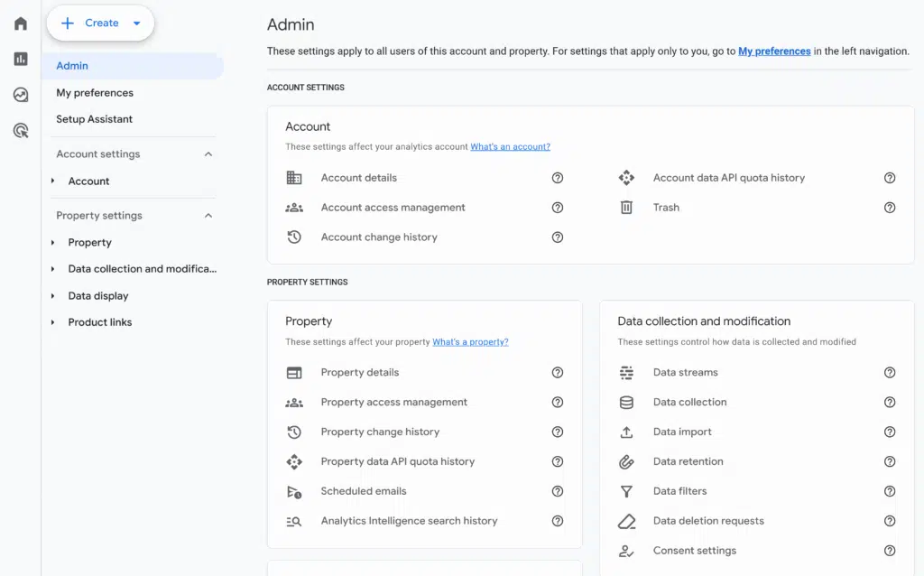Open Explore icon in the left rail
The width and height of the screenshot is (924, 576).
tap(21, 95)
